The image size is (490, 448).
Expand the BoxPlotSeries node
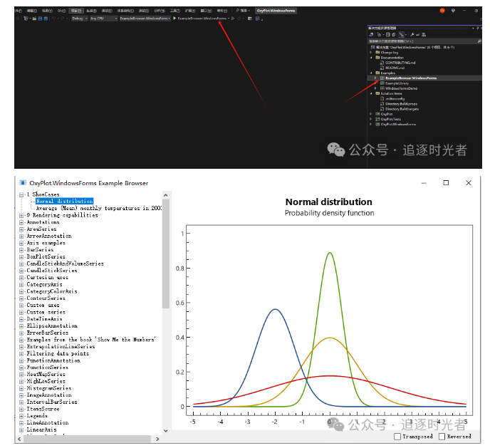(21, 257)
